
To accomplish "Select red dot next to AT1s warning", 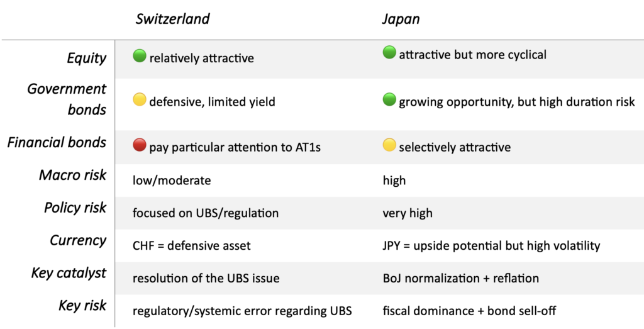I will tap(140, 145).
